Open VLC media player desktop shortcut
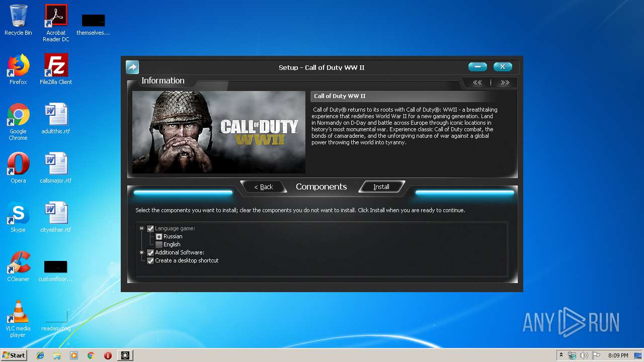644x362 pixels. pyautogui.click(x=18, y=319)
